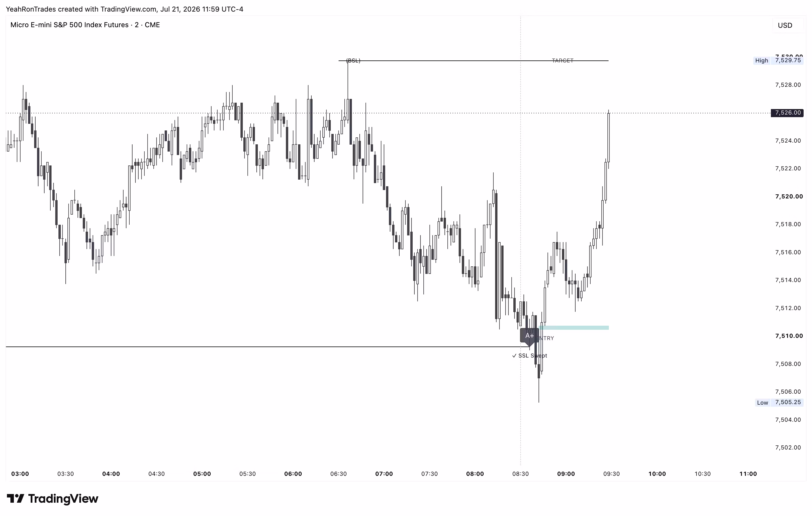Click the 08:30 time axis marker
812x516 pixels.
(520, 474)
